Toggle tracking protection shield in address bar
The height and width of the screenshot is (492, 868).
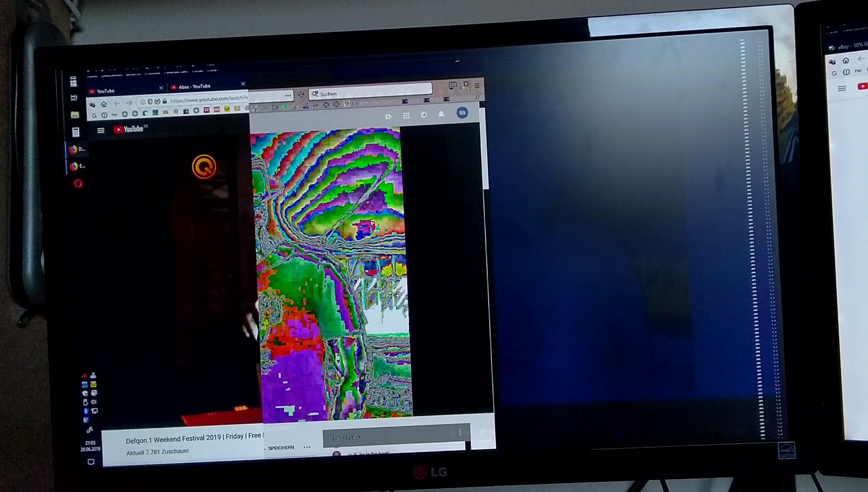(150, 102)
